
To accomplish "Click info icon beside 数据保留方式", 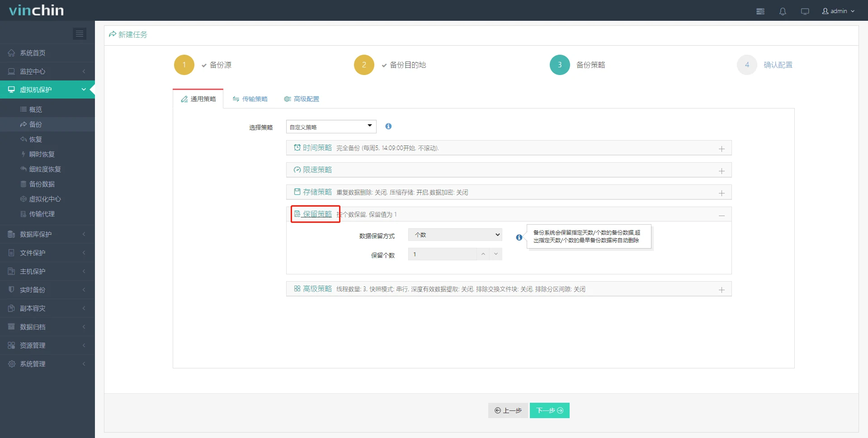I will (x=519, y=237).
